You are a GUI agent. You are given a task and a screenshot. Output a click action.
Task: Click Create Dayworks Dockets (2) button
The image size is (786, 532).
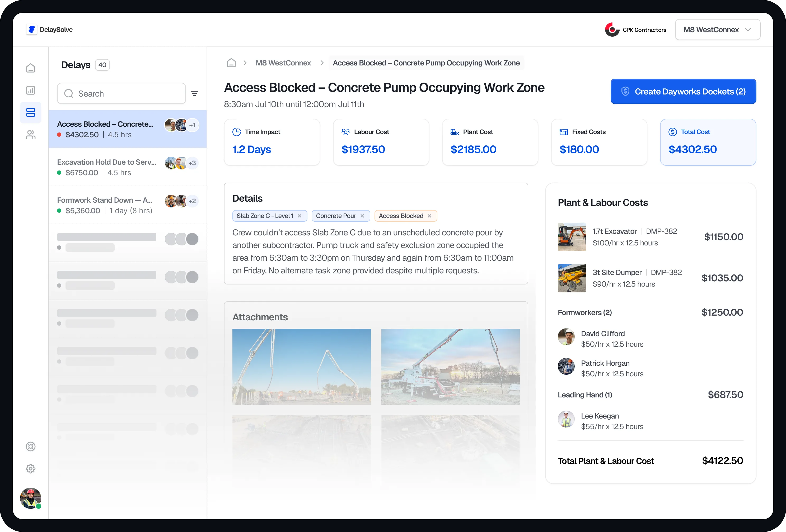pos(683,91)
